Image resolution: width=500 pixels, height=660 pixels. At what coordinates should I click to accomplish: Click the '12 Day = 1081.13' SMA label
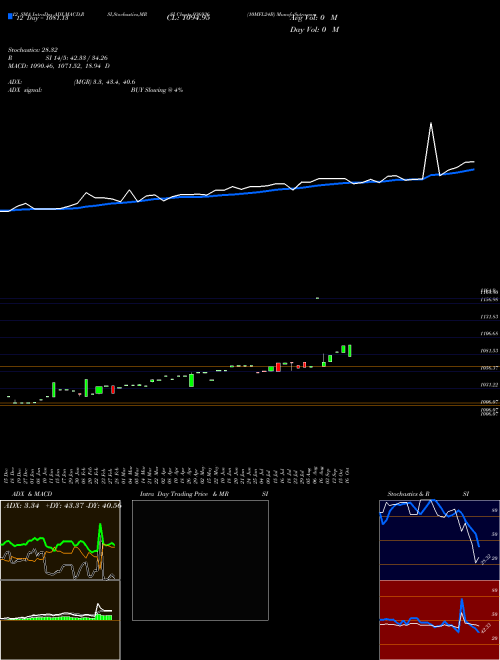tap(41, 18)
